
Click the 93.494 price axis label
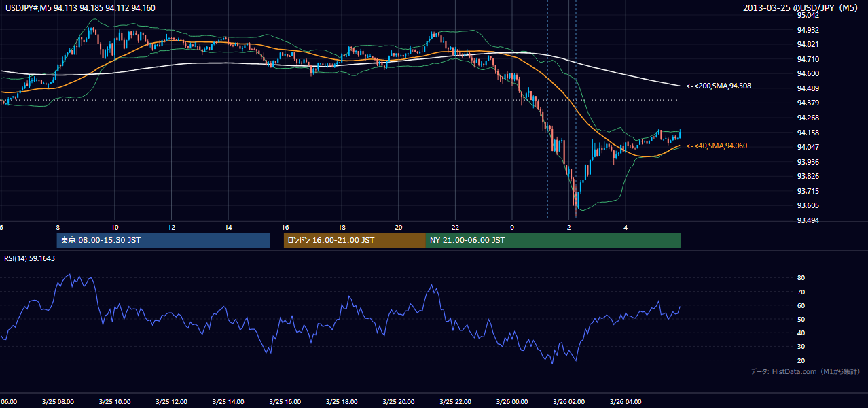point(808,220)
